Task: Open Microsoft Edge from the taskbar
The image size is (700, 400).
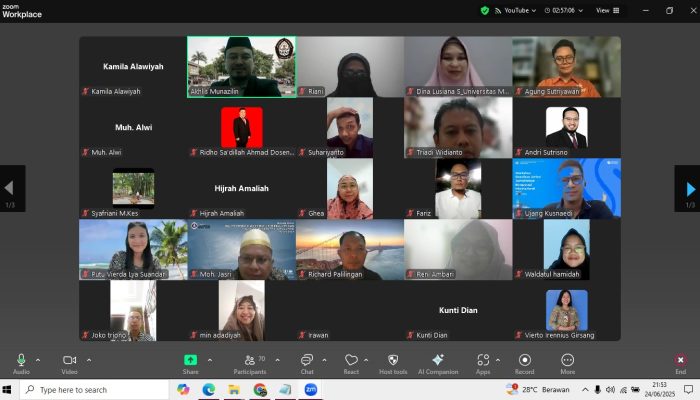Action: click(208, 390)
